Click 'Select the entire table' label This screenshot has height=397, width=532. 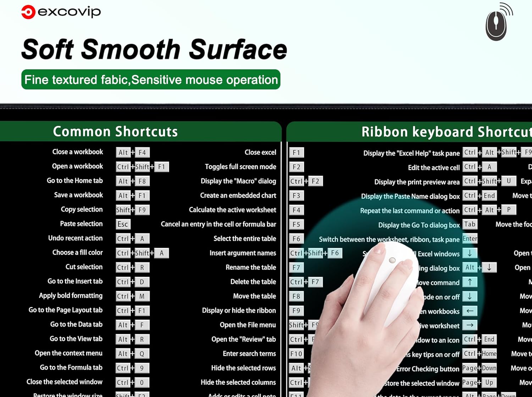[245, 239]
